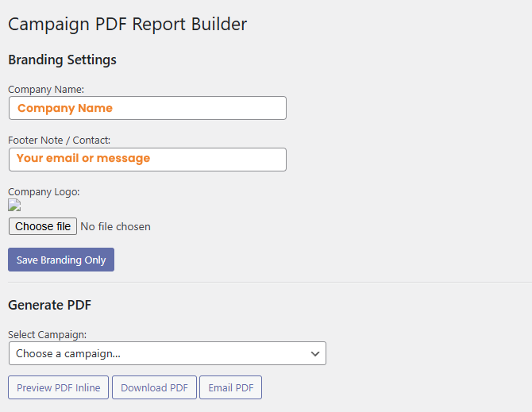The height and width of the screenshot is (412, 532).
Task: Click the Generate PDF section heading
Action: pos(50,305)
